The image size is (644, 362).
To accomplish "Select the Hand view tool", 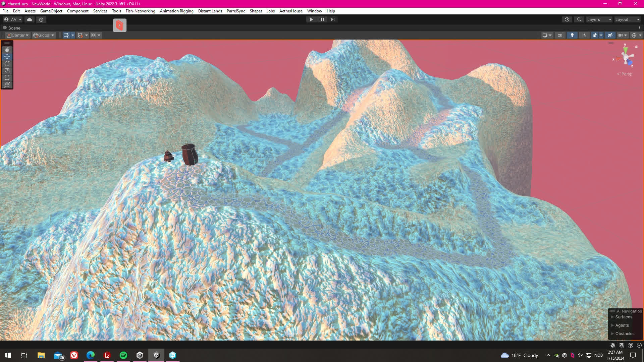I will click(x=7, y=49).
